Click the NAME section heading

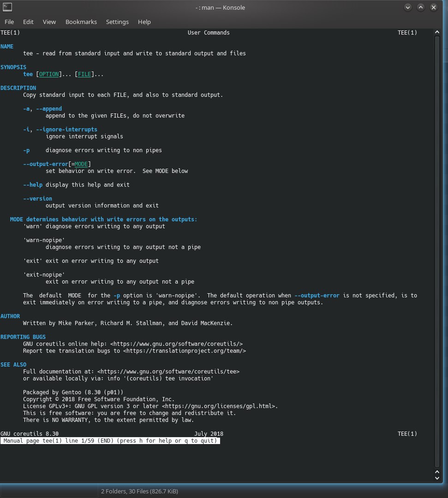pyautogui.click(x=7, y=47)
